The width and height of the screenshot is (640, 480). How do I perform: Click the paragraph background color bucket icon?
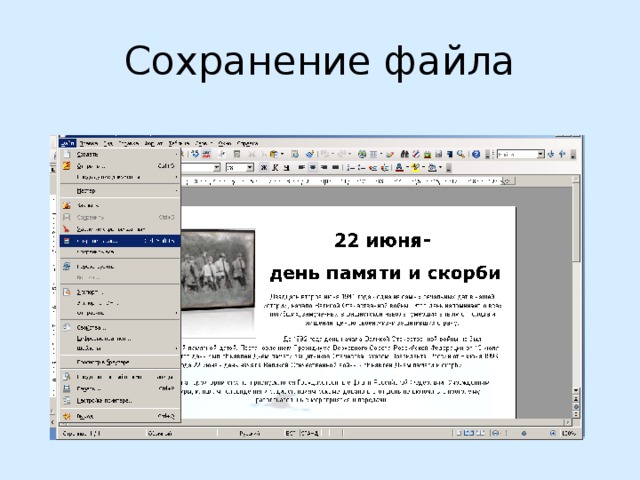coord(432,168)
